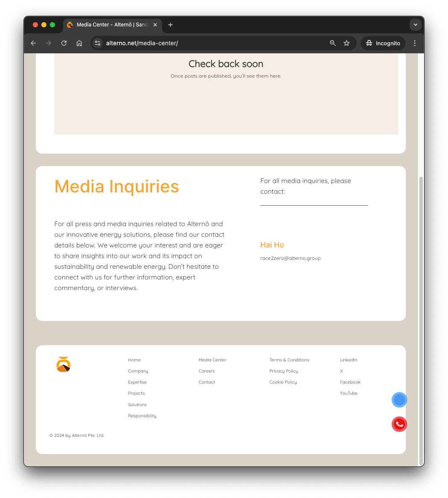Click the Alternō logo in the footer
Viewport: 448px width, 498px height.
(x=64, y=364)
